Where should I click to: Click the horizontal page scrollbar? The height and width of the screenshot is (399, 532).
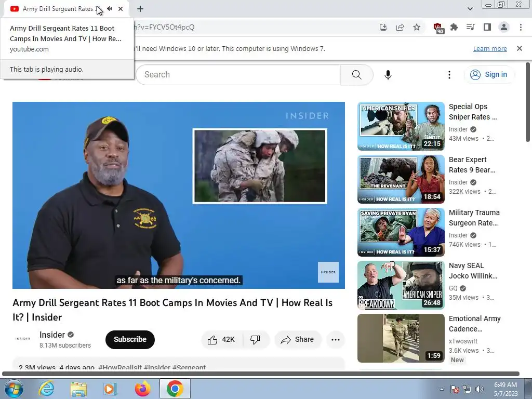click(x=261, y=374)
